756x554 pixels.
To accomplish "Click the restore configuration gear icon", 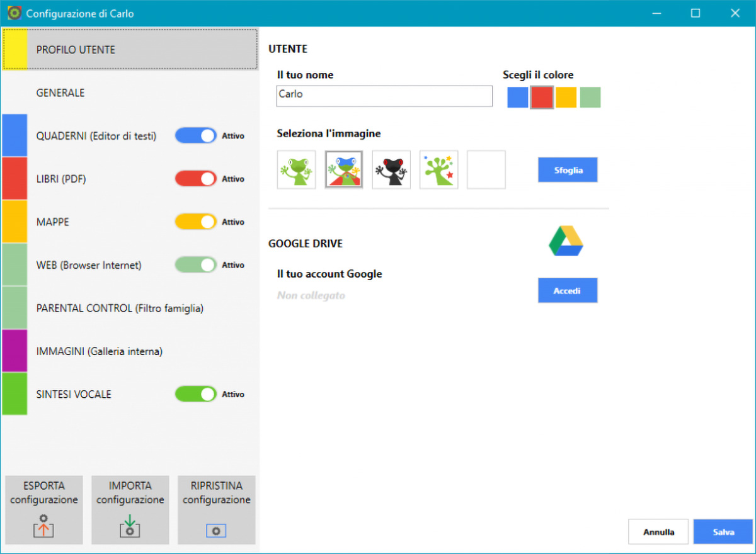I will [x=216, y=531].
